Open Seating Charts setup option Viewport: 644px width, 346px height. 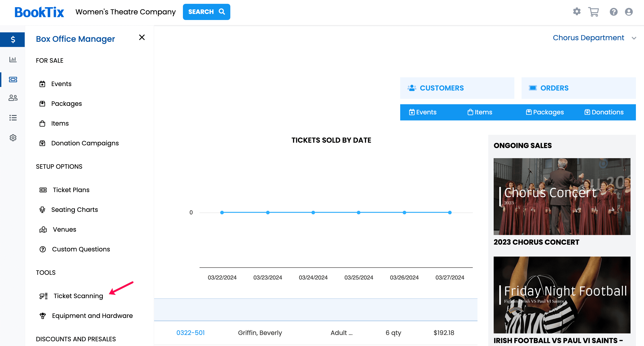point(75,210)
